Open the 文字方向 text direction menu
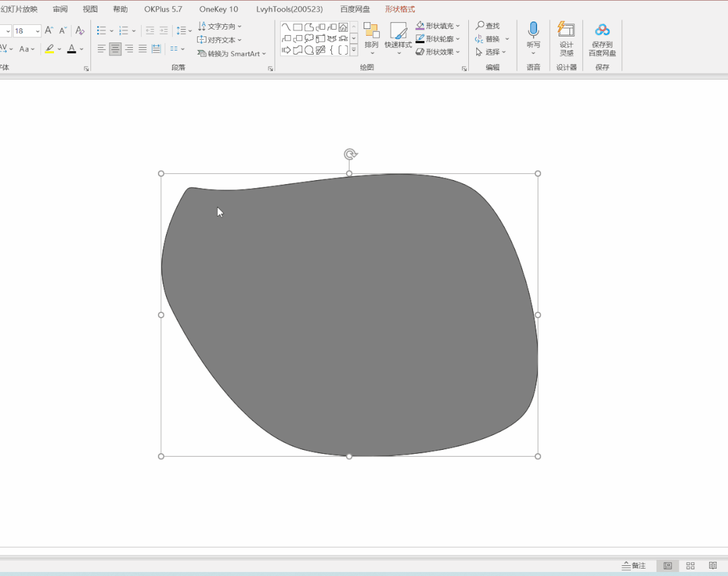 point(220,26)
